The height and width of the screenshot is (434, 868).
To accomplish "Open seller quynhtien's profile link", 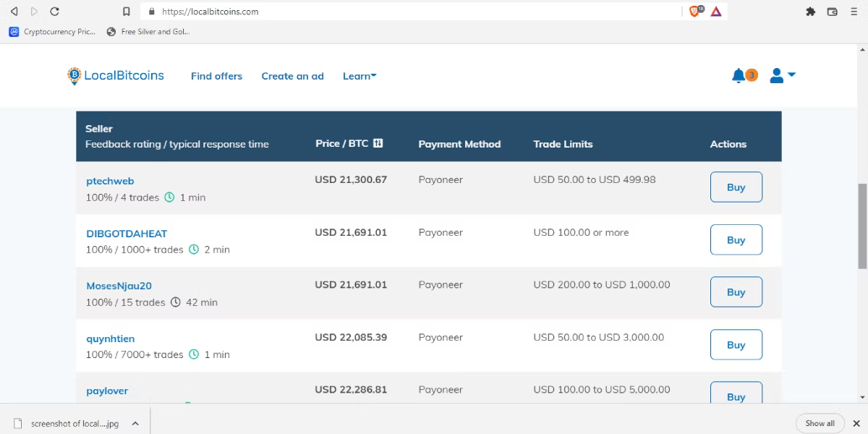I will click(110, 339).
